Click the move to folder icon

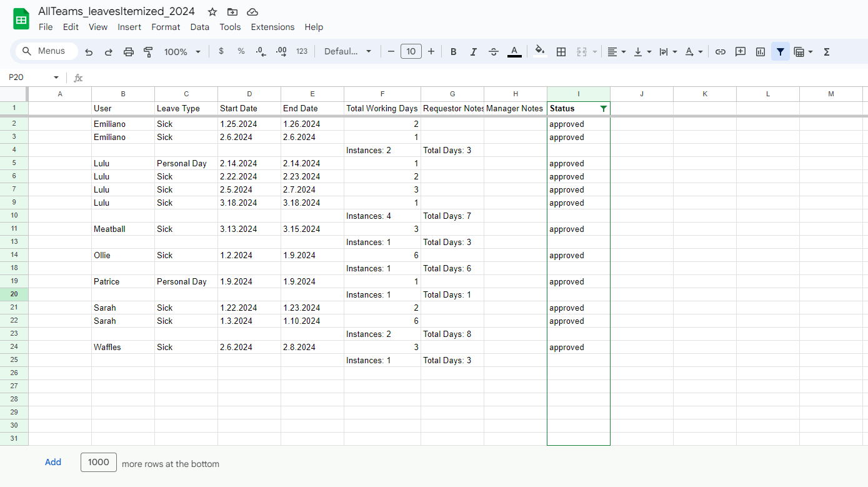[232, 12]
